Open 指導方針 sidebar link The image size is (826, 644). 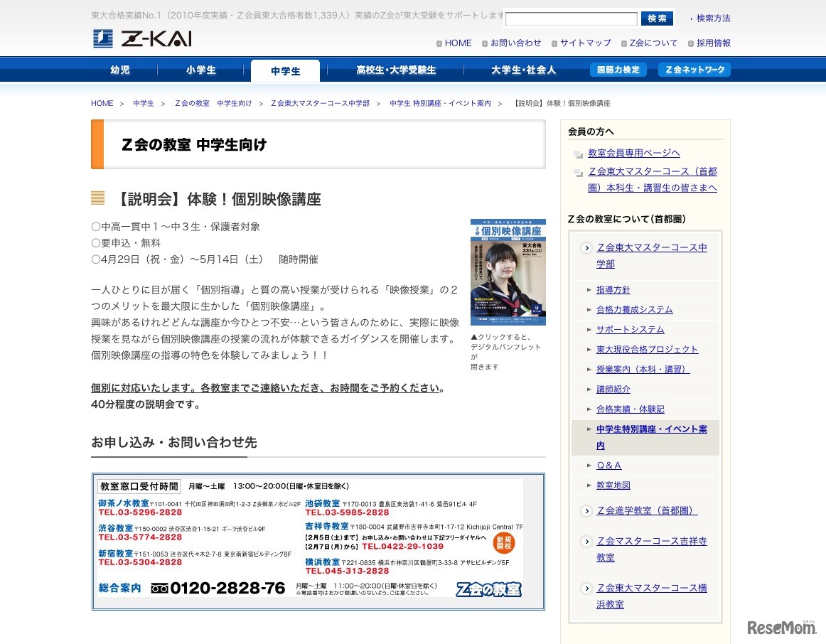coord(613,289)
